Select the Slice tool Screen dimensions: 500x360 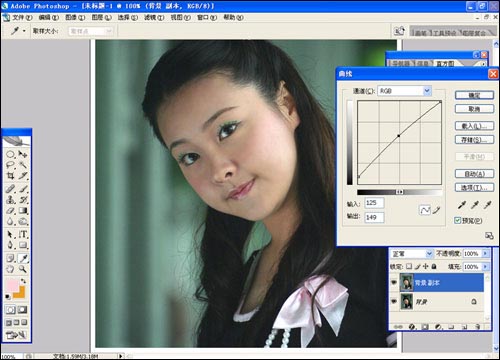click(x=23, y=175)
